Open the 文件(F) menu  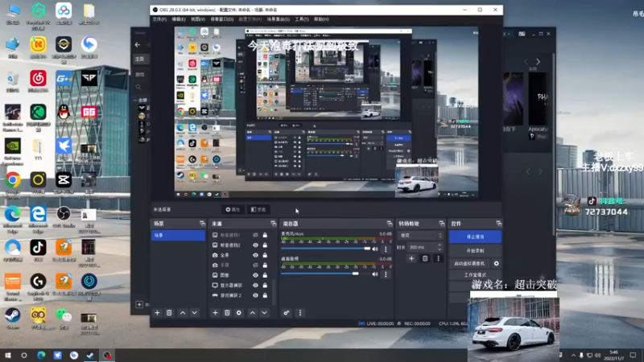(x=159, y=19)
